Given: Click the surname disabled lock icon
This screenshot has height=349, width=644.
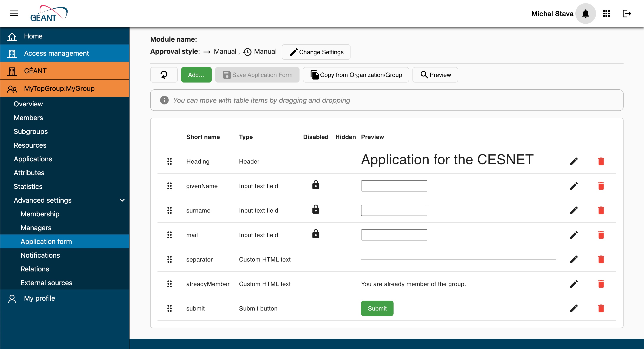Looking at the screenshot, I should 316,209.
